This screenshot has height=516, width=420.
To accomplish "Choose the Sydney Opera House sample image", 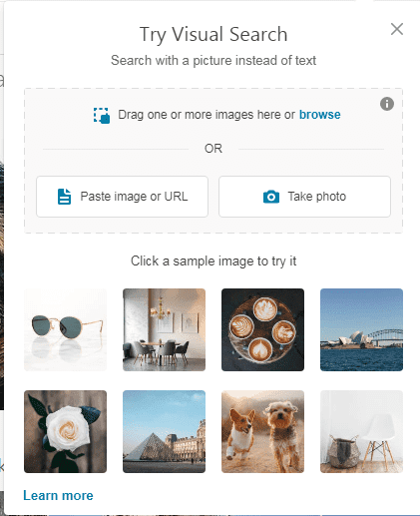I will click(x=361, y=329).
